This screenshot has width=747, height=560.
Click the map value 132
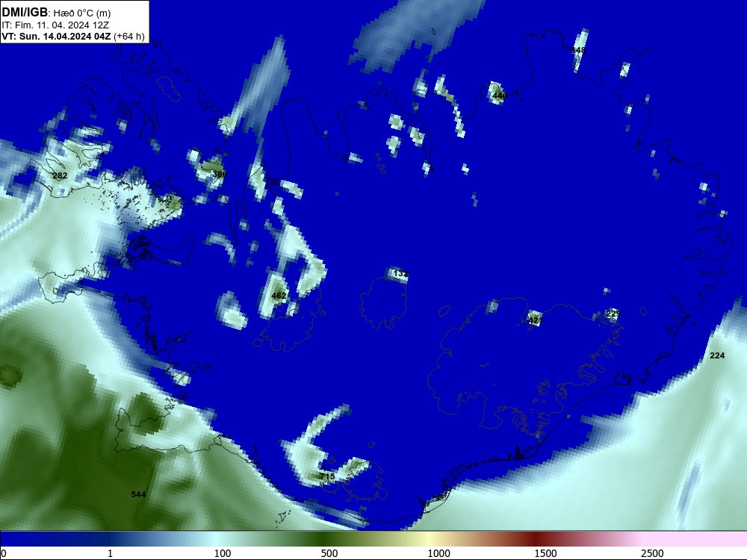400,274
